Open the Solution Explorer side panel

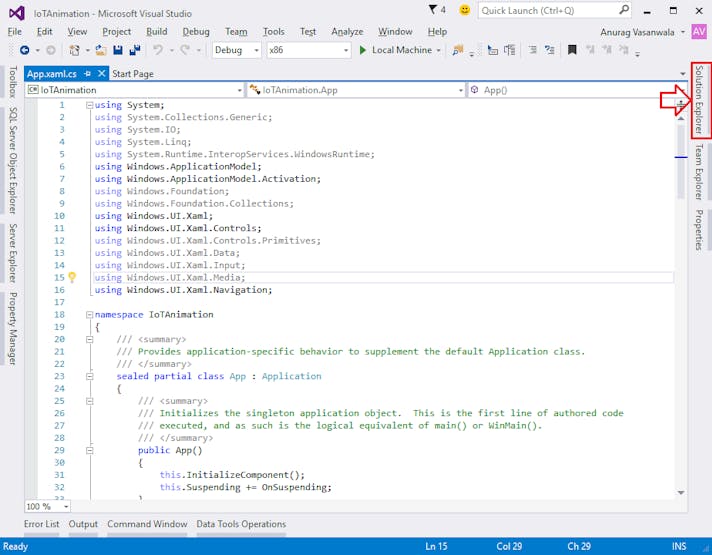pyautogui.click(x=700, y=100)
